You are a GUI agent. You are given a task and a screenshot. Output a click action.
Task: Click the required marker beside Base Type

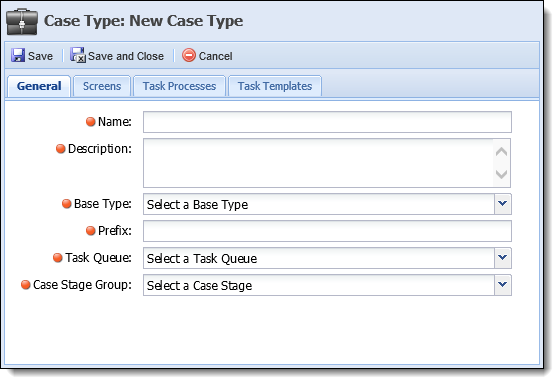pyautogui.click(x=67, y=204)
